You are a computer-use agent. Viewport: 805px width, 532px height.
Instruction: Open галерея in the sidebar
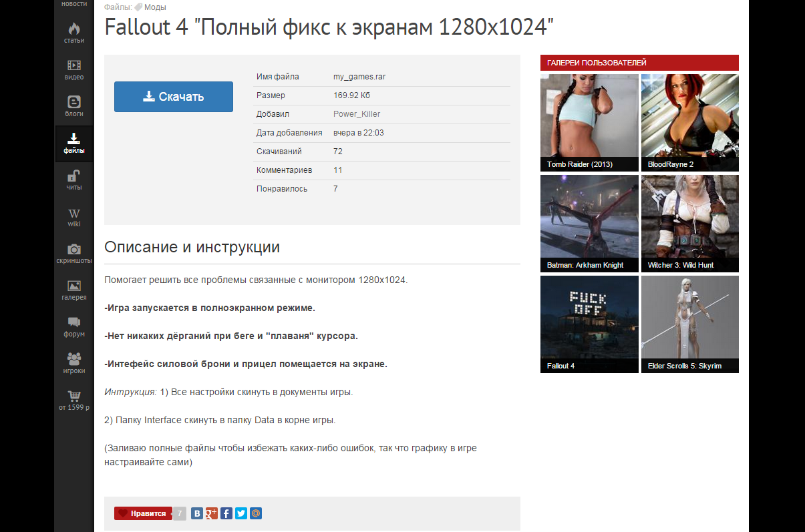(74, 290)
